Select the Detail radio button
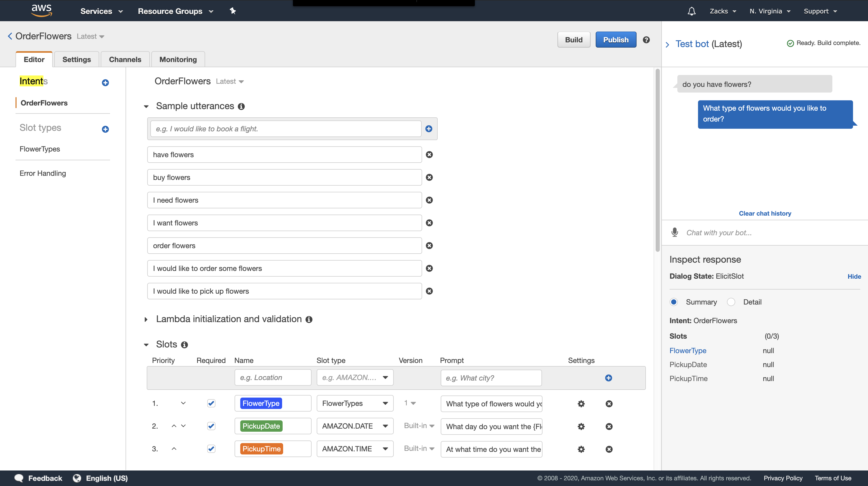This screenshot has width=868, height=486. click(x=731, y=302)
